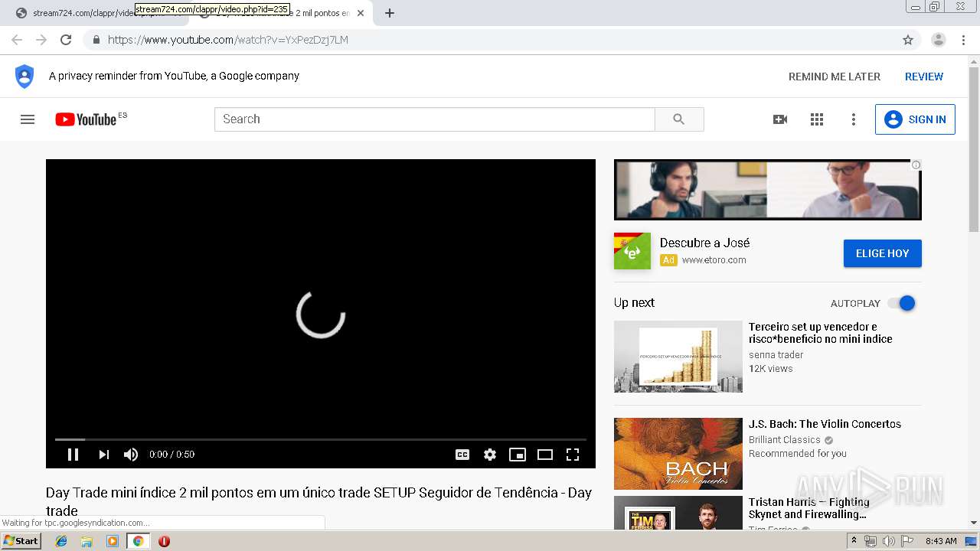
Task: Close the YouTube video tab
Action: pos(361,13)
